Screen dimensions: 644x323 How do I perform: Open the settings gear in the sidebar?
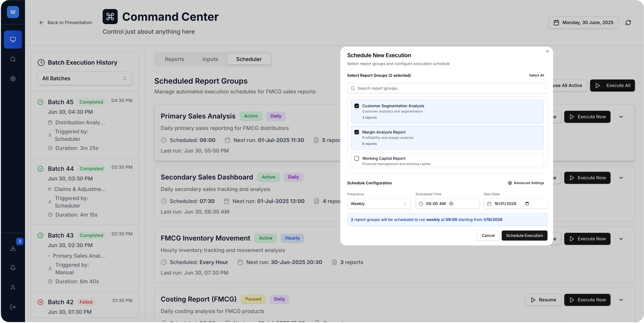pyautogui.click(x=13, y=79)
